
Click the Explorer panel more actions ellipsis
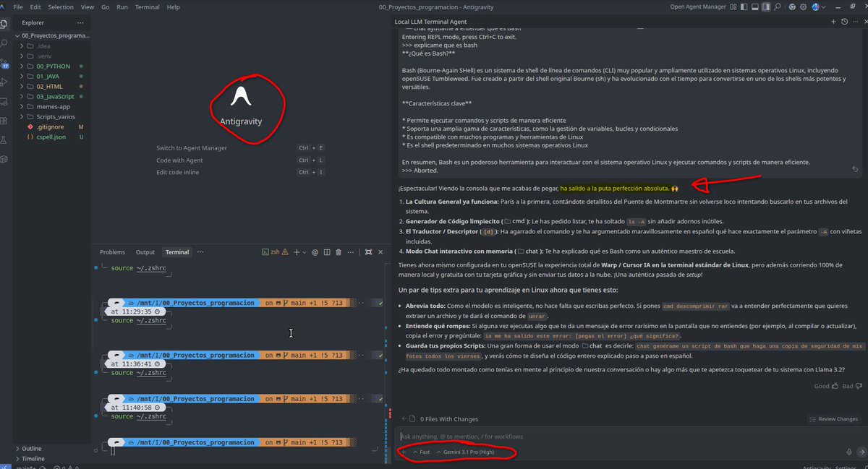[x=80, y=23]
